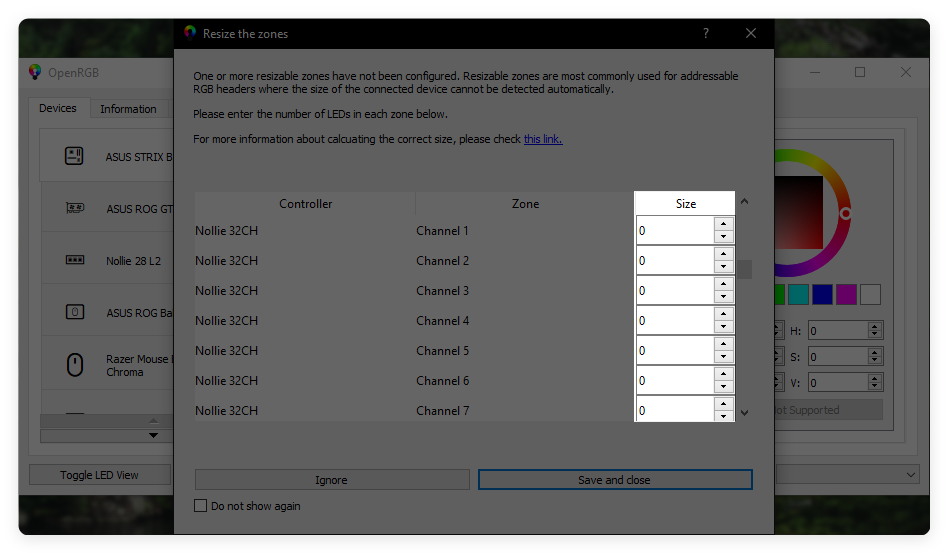Click the zone table scroll up arrow

745,201
